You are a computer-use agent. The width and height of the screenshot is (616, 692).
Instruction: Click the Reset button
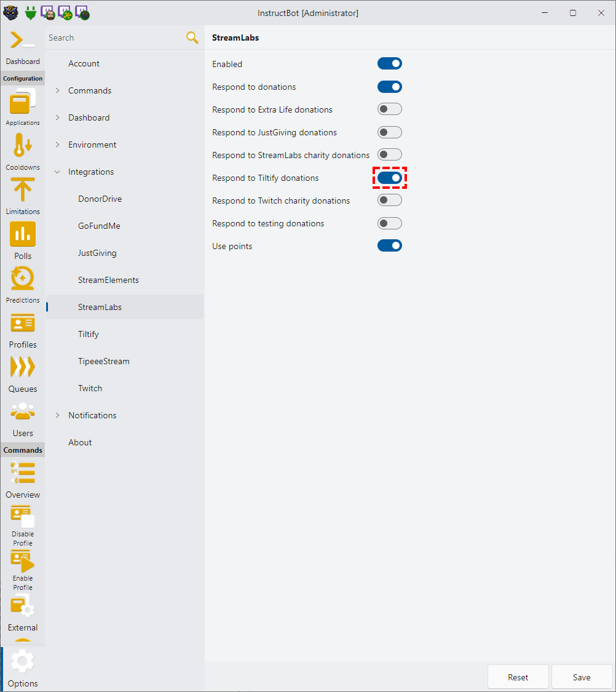[x=518, y=677]
